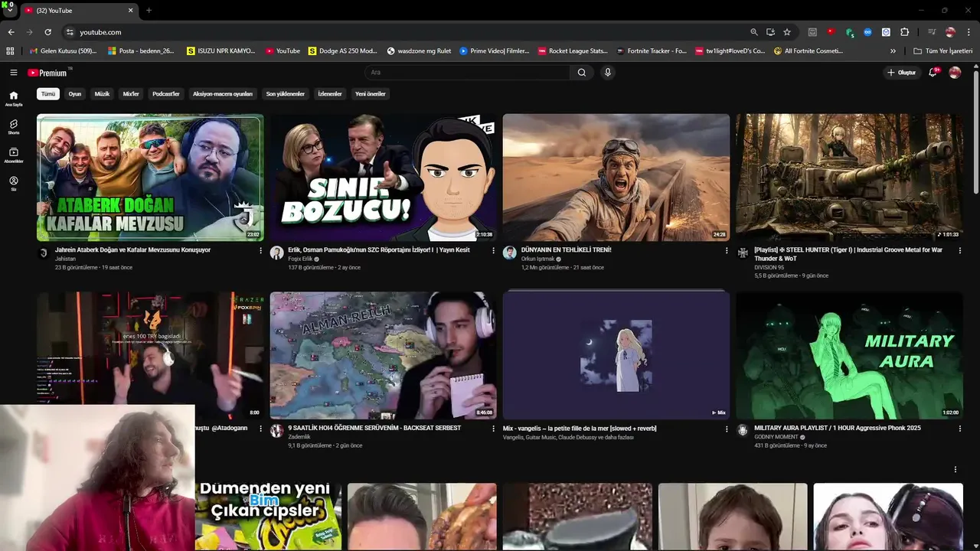Open Rocket League Stats bookmark
This screenshot has width=980, height=551.
click(x=573, y=51)
